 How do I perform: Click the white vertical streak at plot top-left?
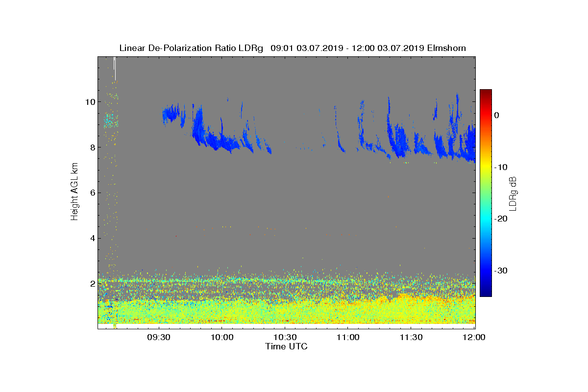(115, 68)
